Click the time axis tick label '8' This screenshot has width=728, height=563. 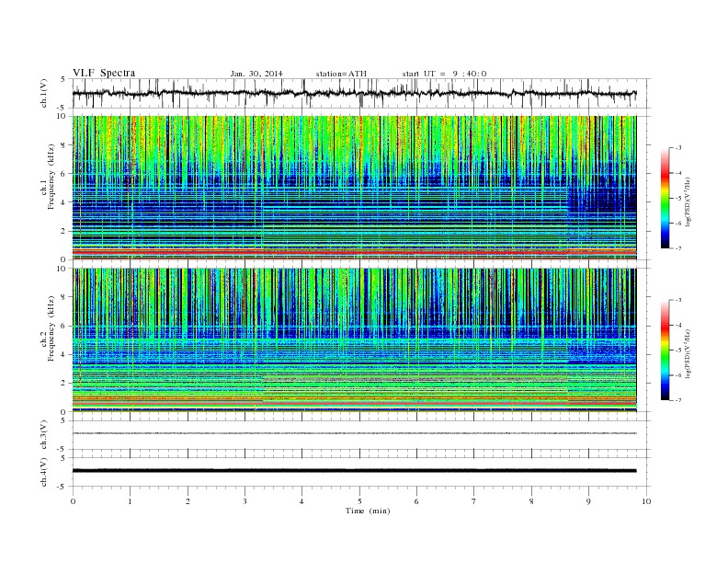531,501
